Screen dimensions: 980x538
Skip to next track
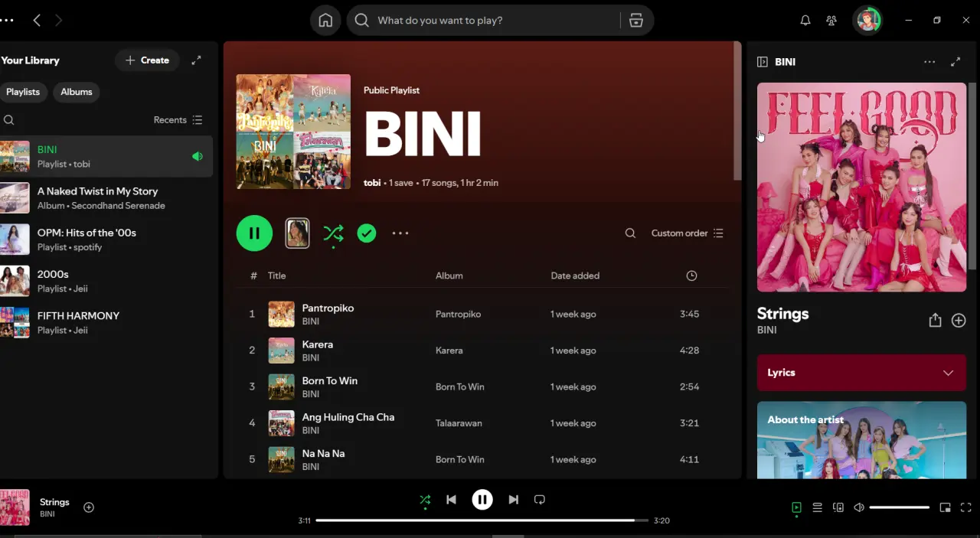click(514, 500)
